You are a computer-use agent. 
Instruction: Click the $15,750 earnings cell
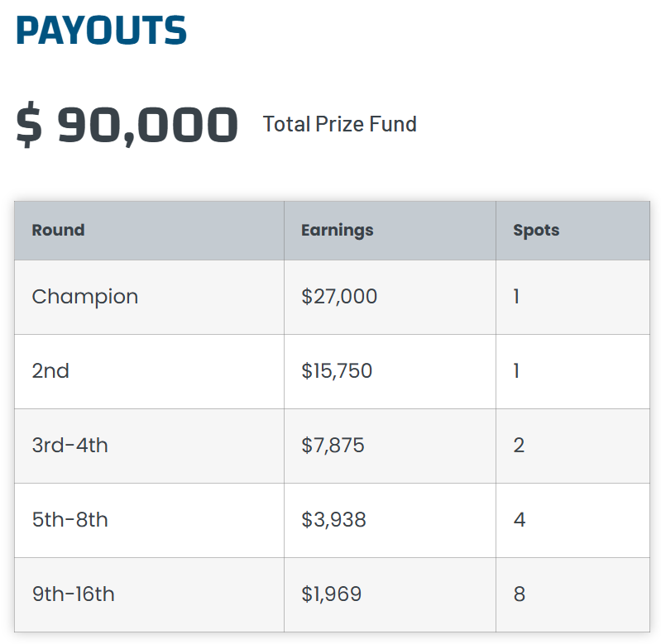point(337,371)
